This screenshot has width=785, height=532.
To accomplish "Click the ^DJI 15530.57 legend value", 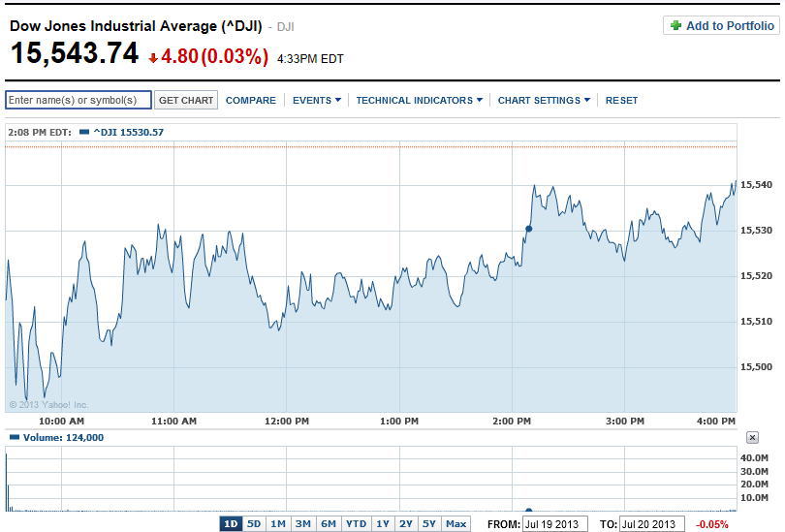I will click(128, 132).
